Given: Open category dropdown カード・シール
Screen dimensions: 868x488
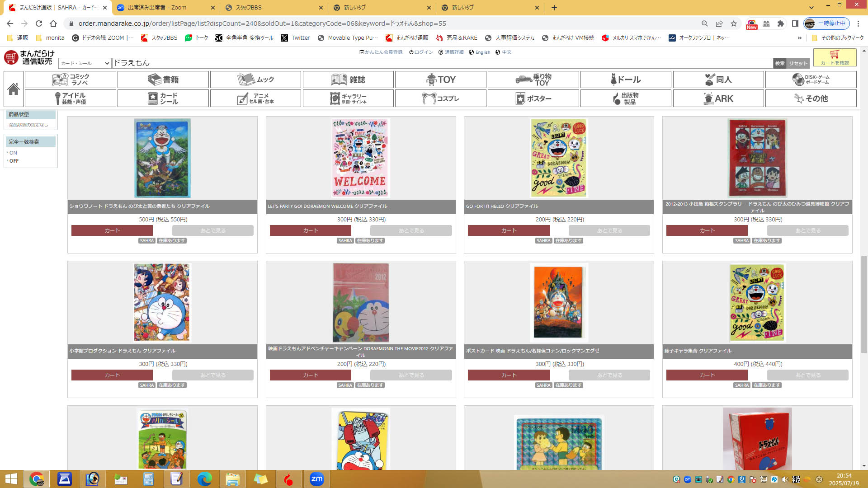Looking at the screenshot, I should (85, 63).
